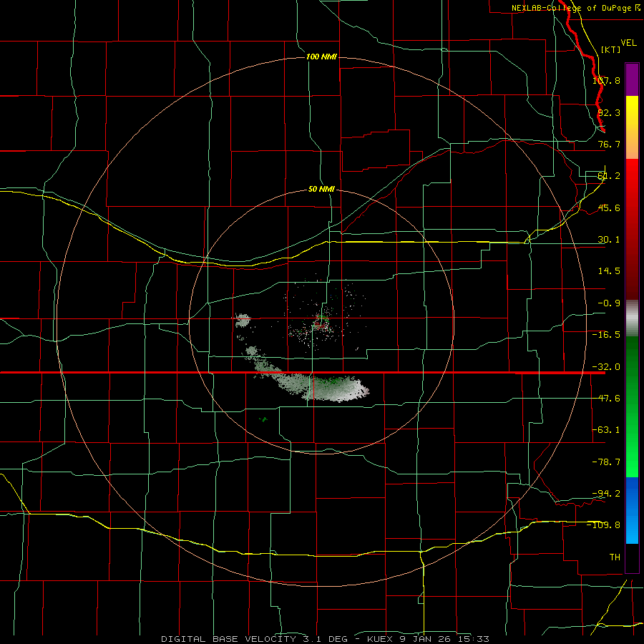
Task: Click the -0.9 velocity scale value
Action: pyautogui.click(x=609, y=303)
